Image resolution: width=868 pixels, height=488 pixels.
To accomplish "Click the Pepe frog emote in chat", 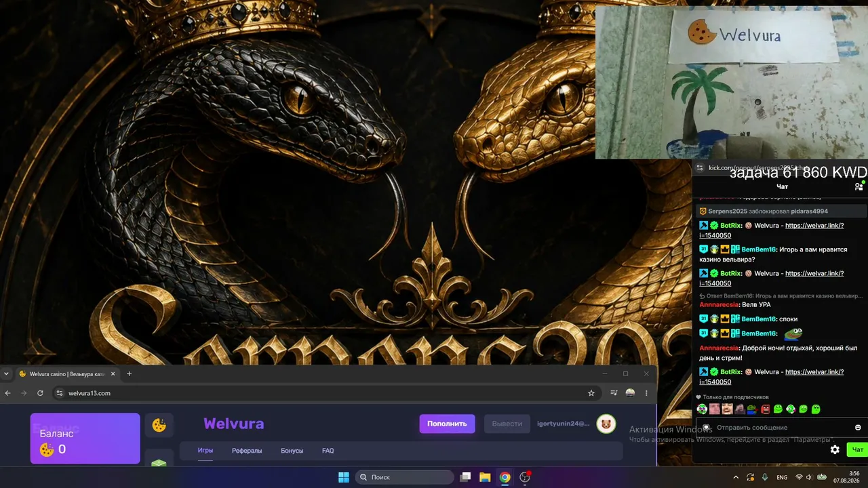I will click(x=793, y=333).
